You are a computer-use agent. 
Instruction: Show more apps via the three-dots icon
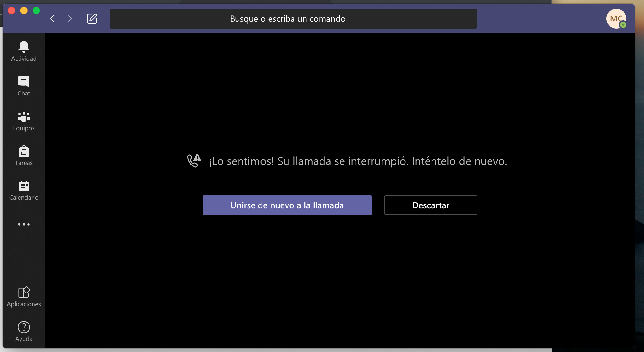[x=24, y=224]
